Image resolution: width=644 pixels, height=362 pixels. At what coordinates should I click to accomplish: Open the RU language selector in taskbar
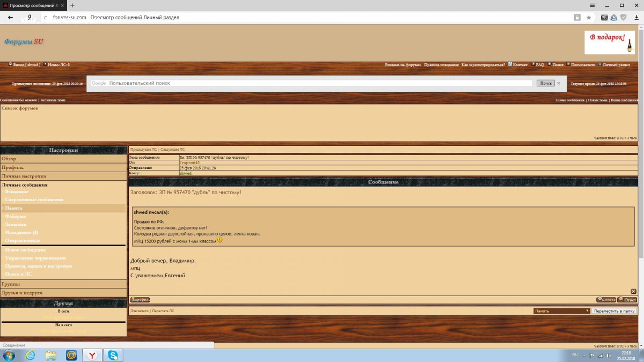(575, 354)
